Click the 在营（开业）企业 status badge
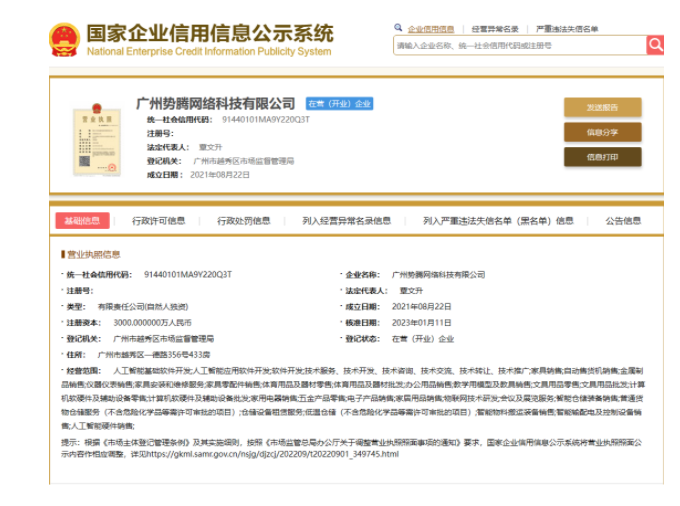This screenshot has width=680, height=506. click(x=339, y=104)
